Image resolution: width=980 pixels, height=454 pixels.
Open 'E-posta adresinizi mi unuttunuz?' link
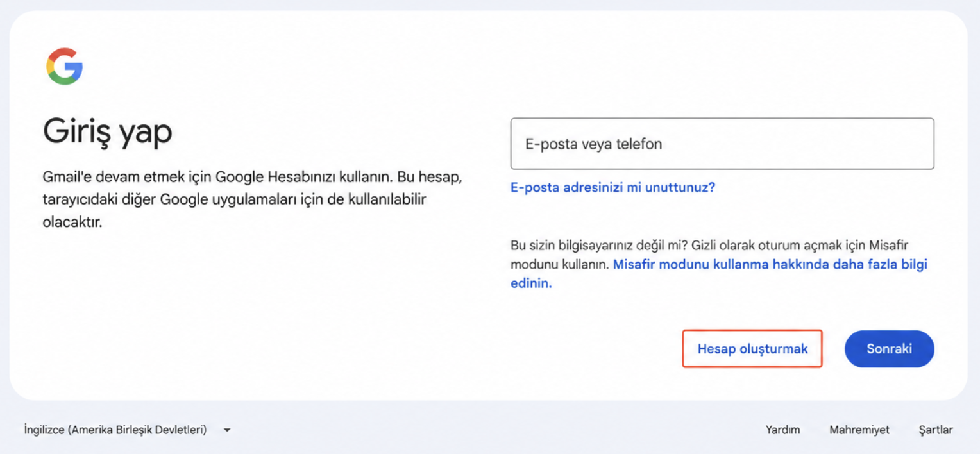612,187
